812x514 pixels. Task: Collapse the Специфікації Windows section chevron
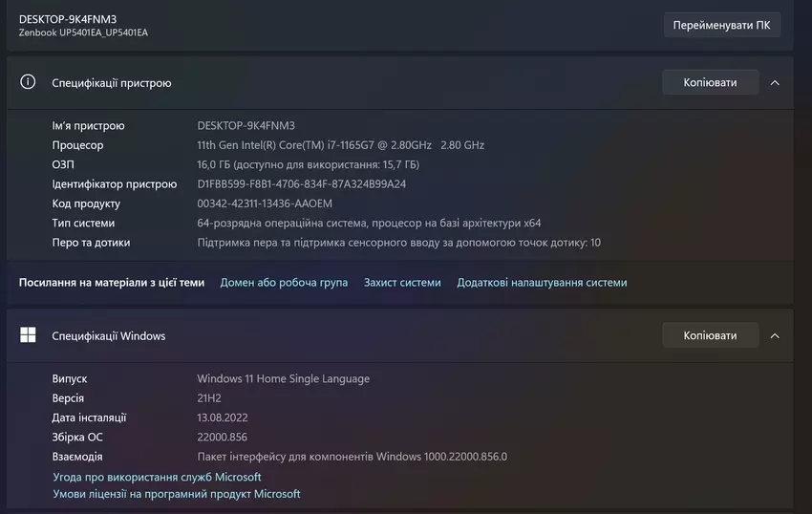coord(775,335)
